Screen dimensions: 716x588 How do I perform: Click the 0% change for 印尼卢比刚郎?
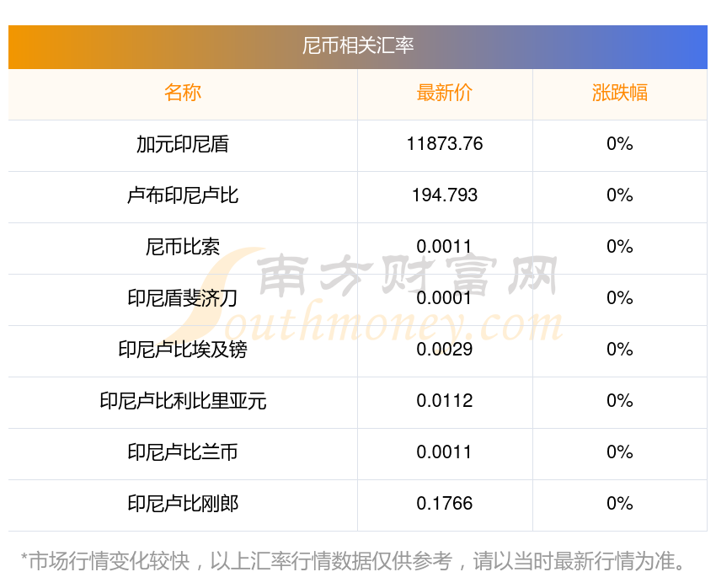tap(620, 504)
